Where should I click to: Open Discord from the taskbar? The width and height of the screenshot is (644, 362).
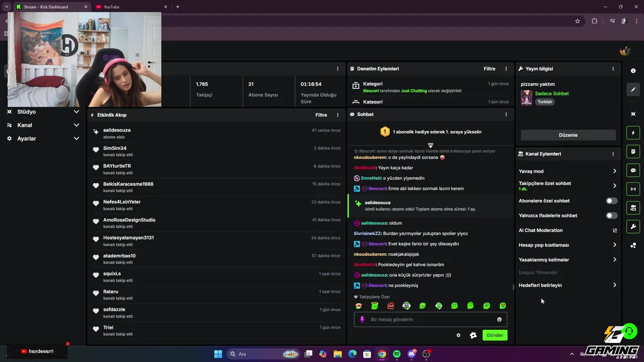[412, 354]
